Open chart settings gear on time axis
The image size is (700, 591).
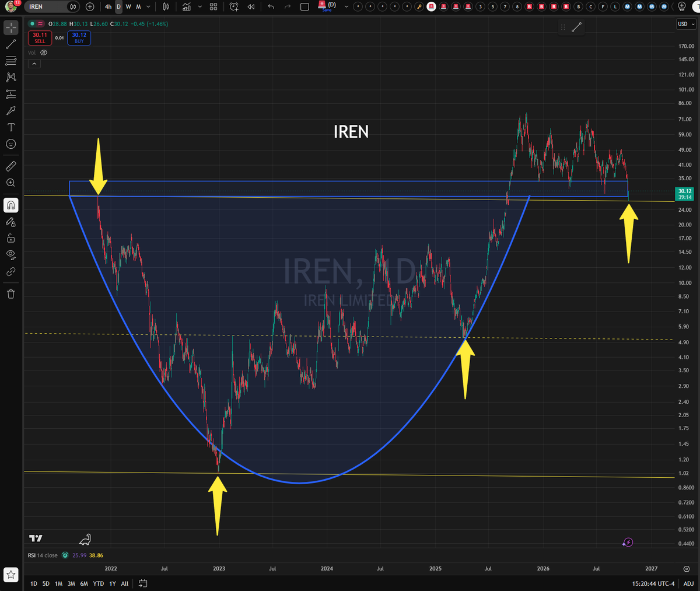pyautogui.click(x=687, y=568)
